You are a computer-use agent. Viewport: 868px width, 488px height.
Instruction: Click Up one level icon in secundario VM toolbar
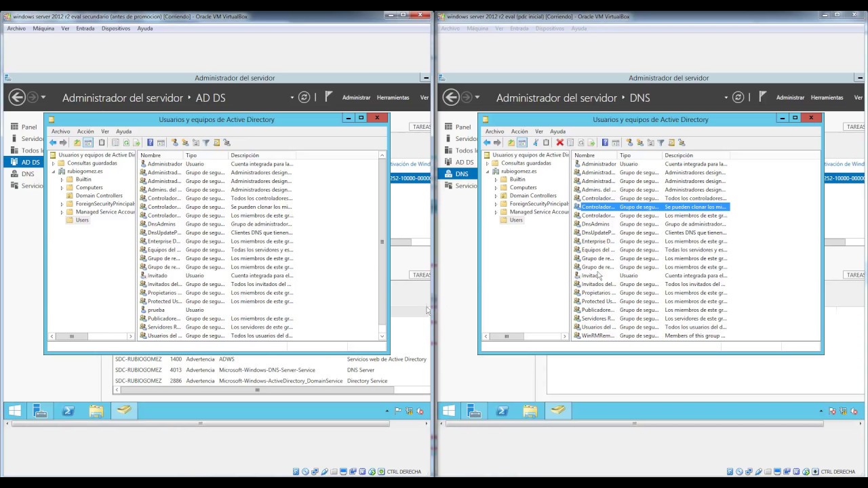click(77, 142)
